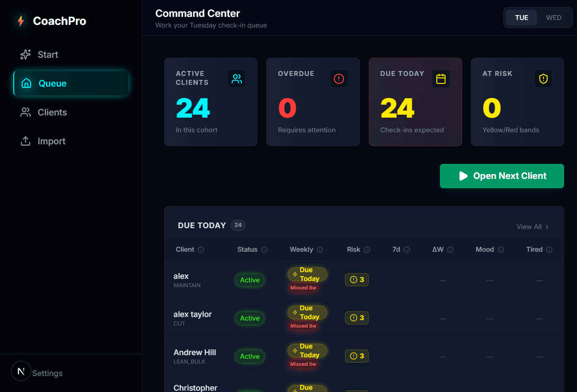Click info icon beside Risk column header
577x392 pixels.
pos(367,250)
